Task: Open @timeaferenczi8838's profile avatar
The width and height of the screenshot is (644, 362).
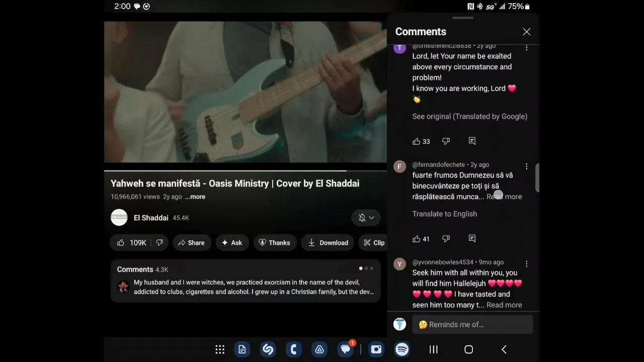Action: point(399,48)
